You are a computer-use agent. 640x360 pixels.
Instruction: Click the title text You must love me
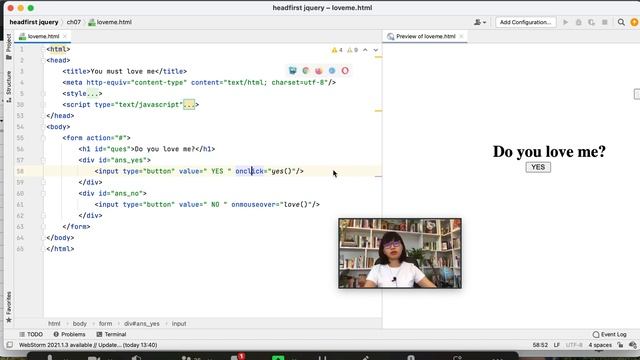tap(122, 71)
